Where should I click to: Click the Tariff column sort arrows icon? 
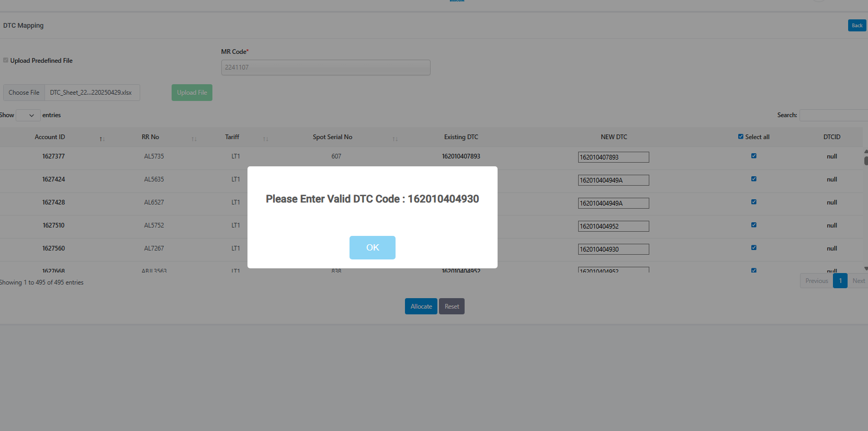tap(265, 139)
